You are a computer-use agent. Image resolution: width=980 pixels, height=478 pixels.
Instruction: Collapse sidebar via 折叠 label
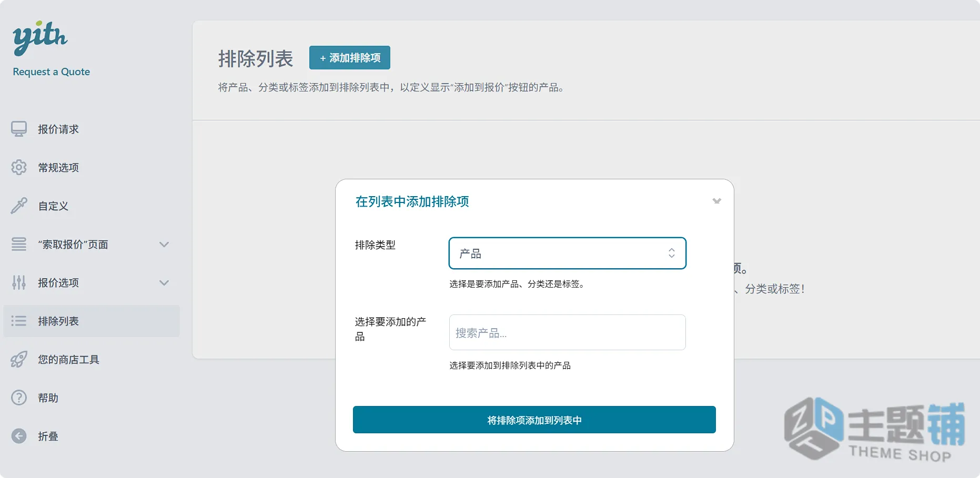[x=48, y=436]
